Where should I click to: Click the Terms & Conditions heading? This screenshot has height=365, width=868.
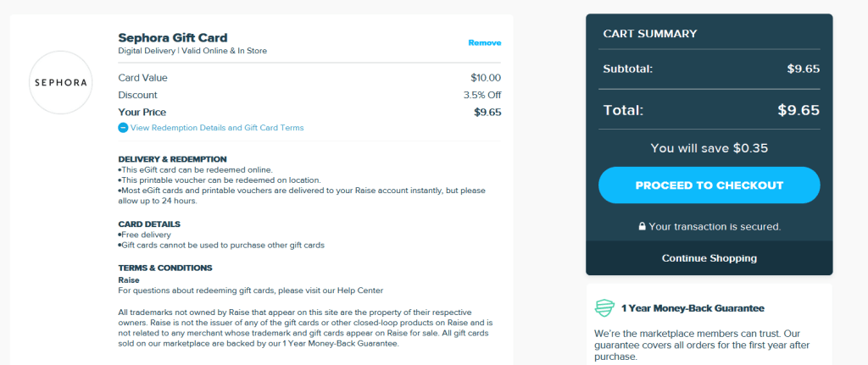[x=165, y=268]
